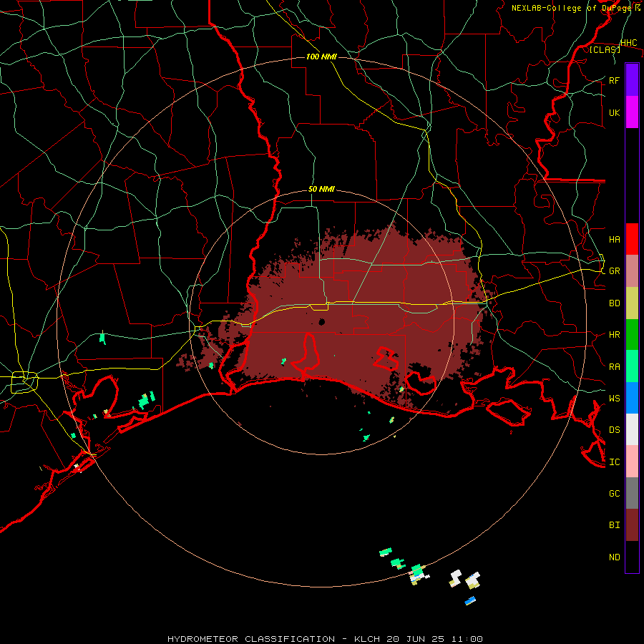The image size is (644, 644).
Task: Click the RF legend label
Action: (x=614, y=80)
